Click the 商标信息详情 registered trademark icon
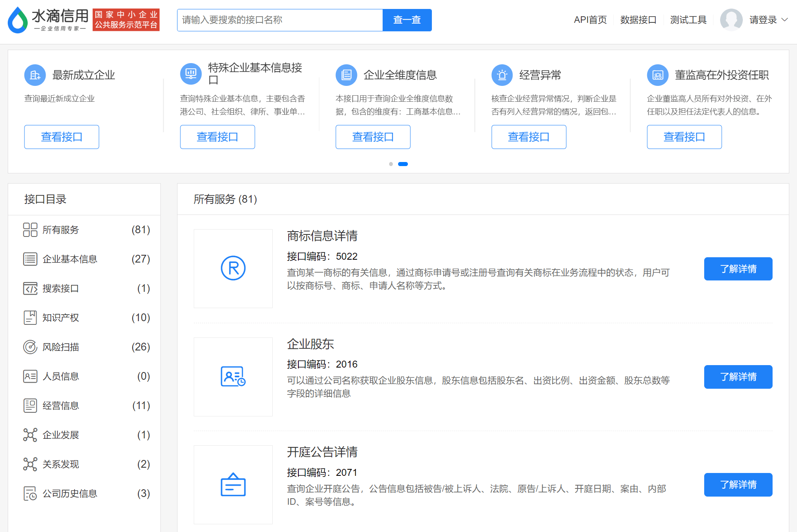This screenshot has width=797, height=532. point(233,268)
